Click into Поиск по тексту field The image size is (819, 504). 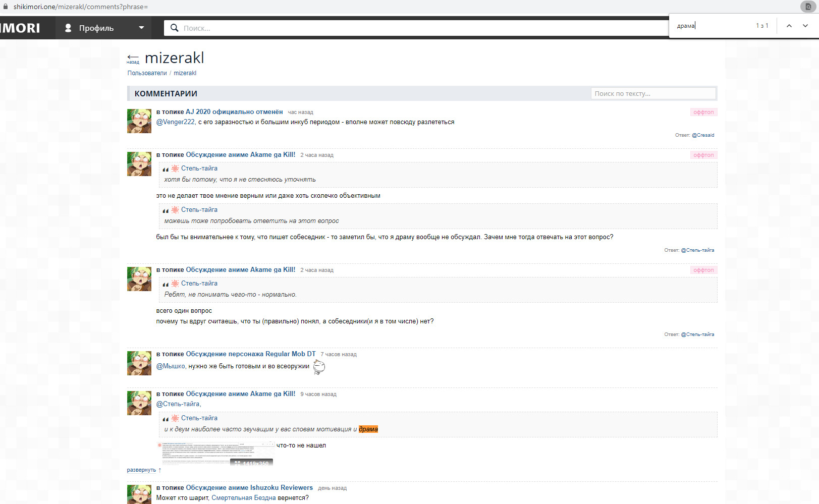coord(653,93)
